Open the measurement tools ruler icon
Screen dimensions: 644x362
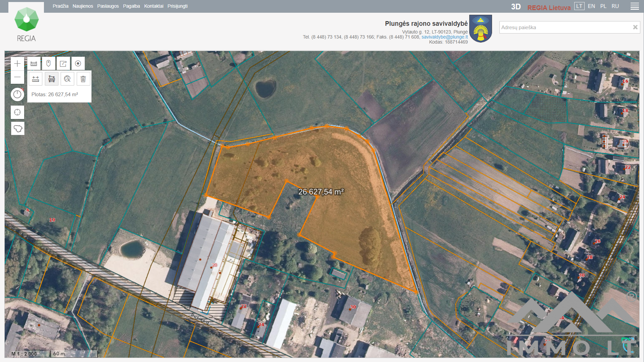tap(34, 64)
